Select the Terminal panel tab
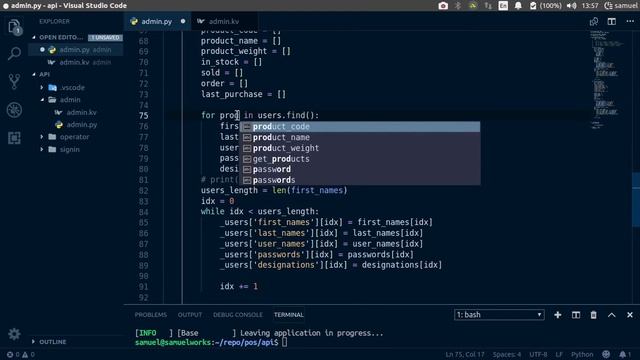The width and height of the screenshot is (640, 360). 289,315
